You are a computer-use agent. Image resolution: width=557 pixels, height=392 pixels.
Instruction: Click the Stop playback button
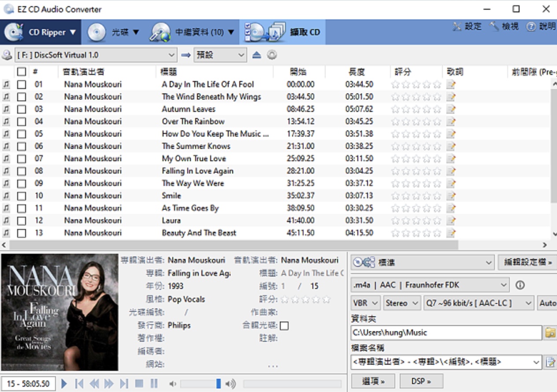tap(139, 384)
